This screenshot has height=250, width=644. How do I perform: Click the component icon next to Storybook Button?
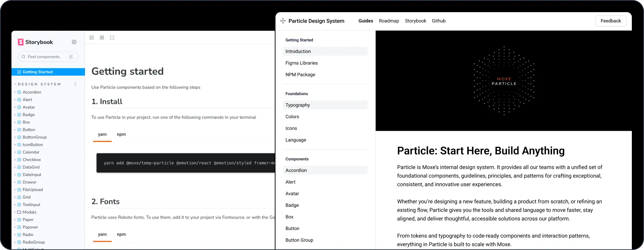tap(19, 130)
